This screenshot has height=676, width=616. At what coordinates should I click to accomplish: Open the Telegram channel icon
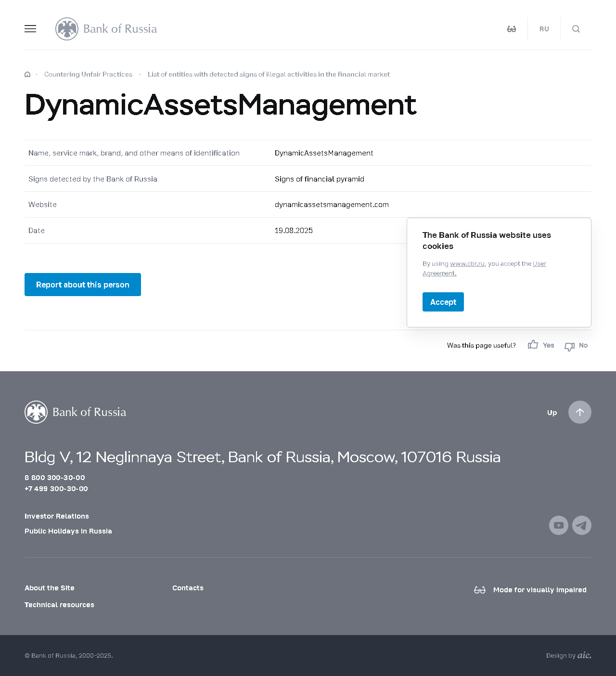coord(581,525)
